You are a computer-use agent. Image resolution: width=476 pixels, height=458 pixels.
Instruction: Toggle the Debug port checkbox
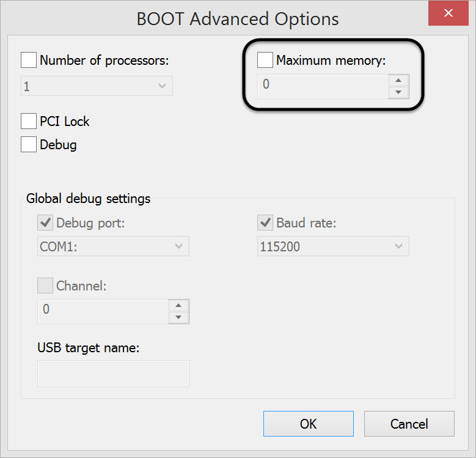45,223
